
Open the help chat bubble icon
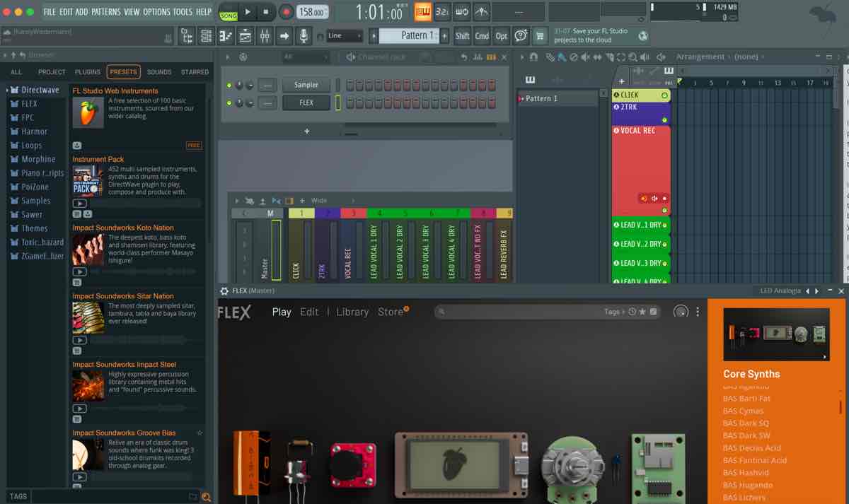(521, 35)
